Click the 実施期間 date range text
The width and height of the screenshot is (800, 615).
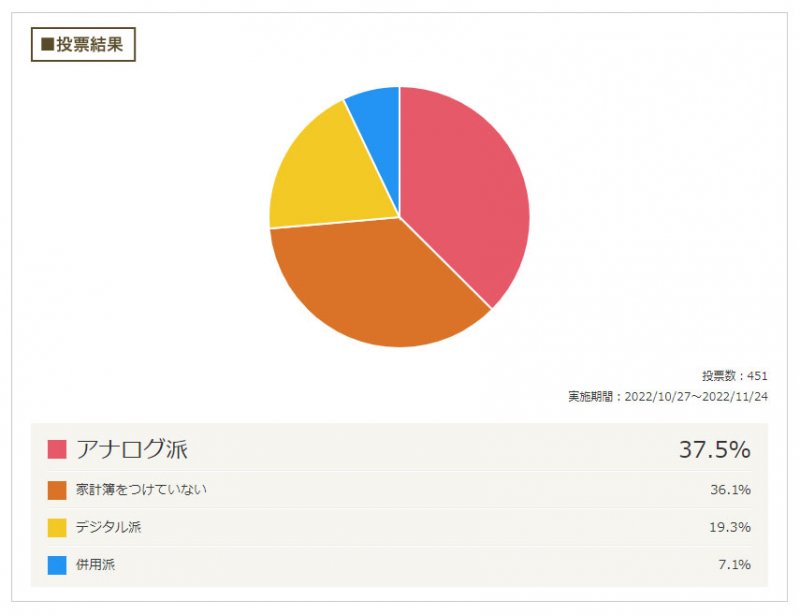(x=668, y=397)
